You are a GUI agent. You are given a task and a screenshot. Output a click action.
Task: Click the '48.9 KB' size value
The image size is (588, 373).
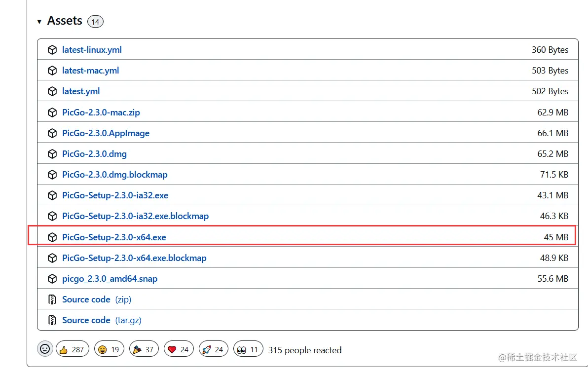tap(554, 258)
